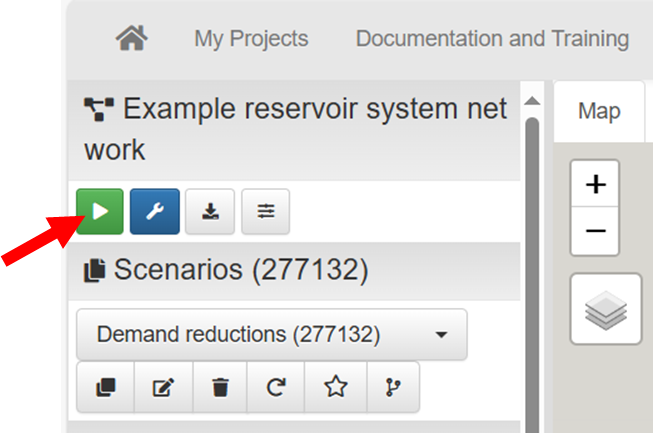653x433 pixels.
Task: Click the scenario branch icon
Action: [x=392, y=388]
